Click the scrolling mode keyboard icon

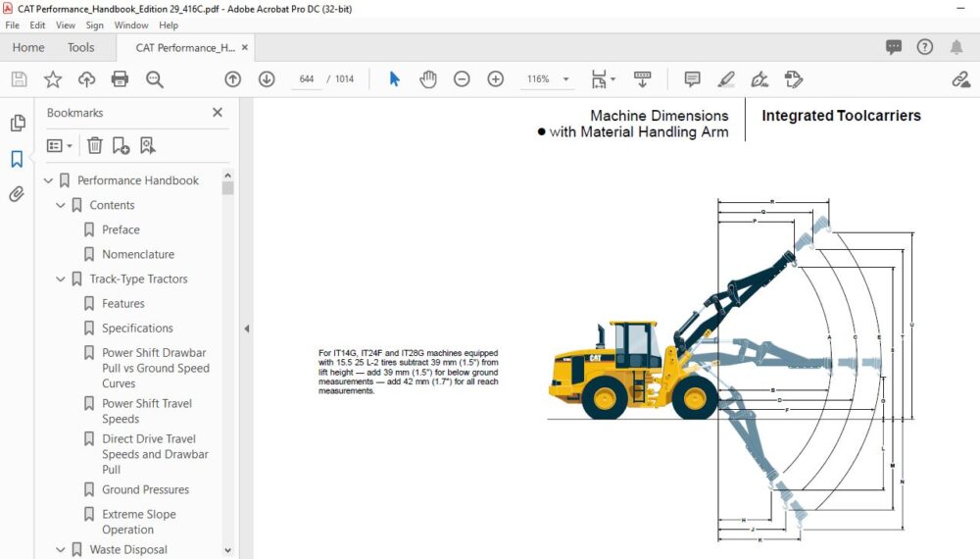click(642, 78)
